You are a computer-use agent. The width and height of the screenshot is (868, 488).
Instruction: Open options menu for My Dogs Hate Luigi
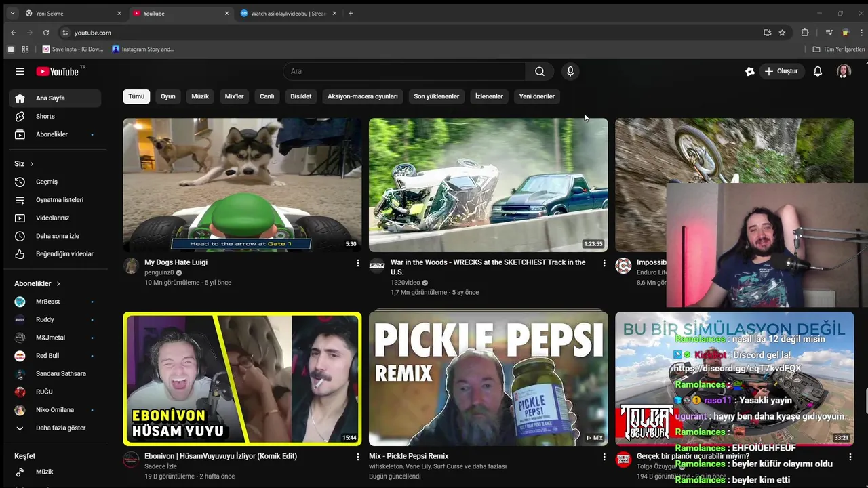click(358, 263)
